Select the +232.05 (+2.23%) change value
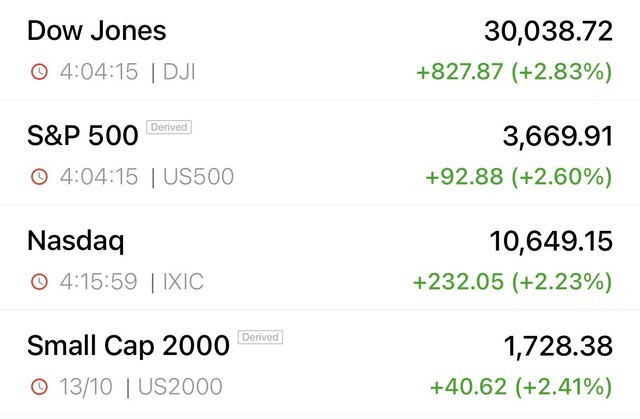Screen dimensions: 640x419 pos(513,282)
